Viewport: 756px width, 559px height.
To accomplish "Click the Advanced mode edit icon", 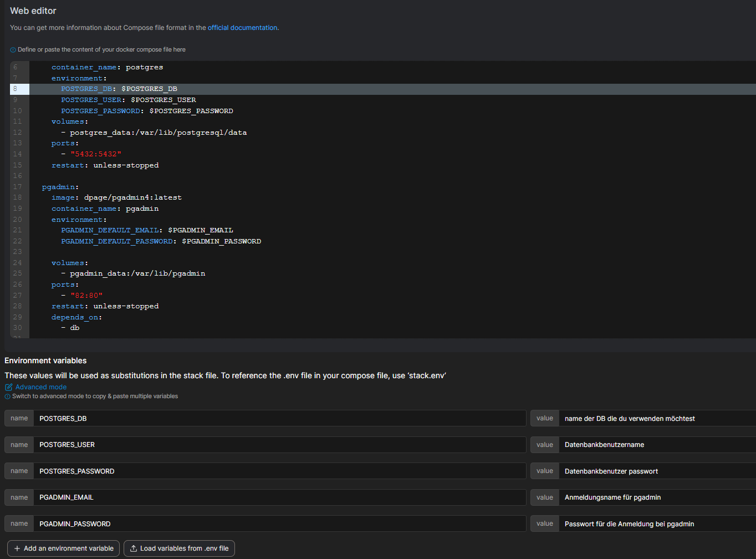I will [9, 387].
